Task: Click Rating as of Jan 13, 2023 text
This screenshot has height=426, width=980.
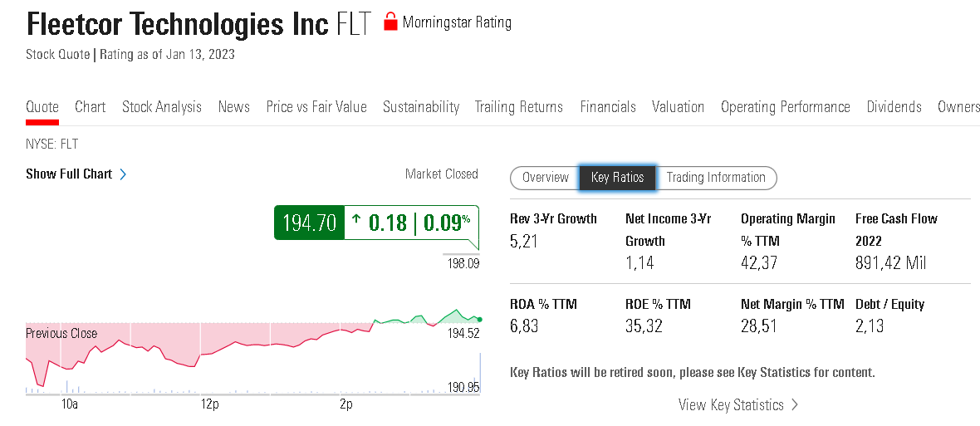Action: coord(167,54)
